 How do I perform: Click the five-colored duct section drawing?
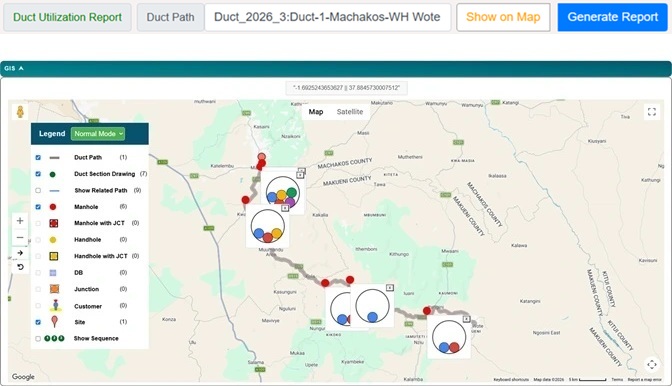282,192
